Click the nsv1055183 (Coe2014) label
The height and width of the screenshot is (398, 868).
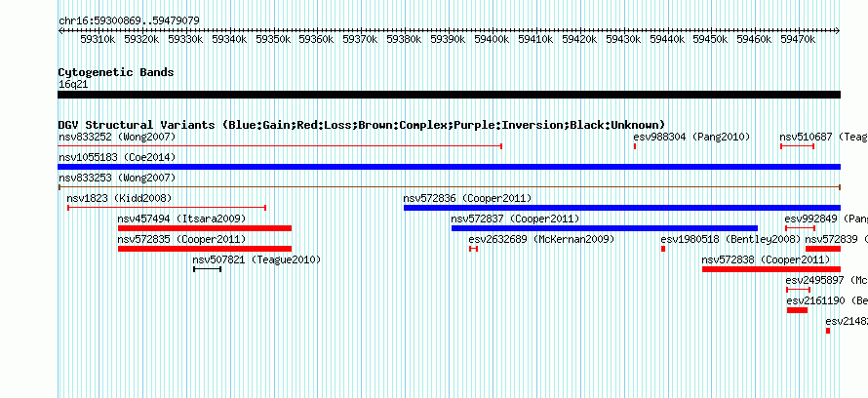(117, 158)
